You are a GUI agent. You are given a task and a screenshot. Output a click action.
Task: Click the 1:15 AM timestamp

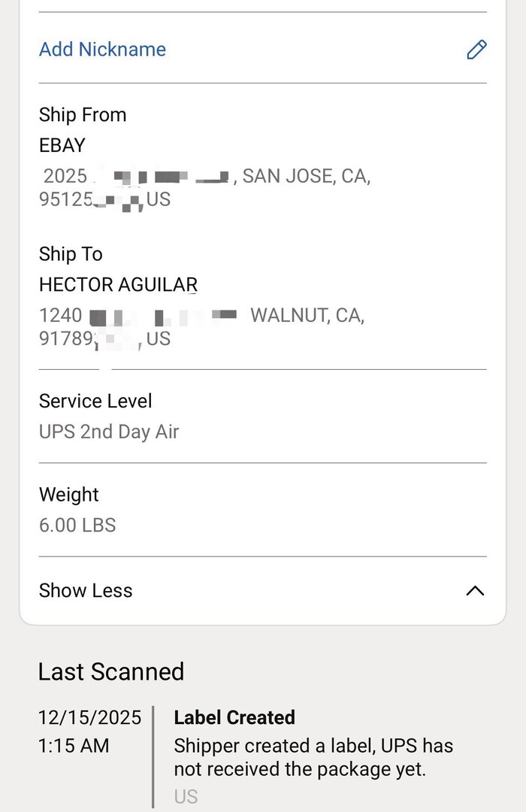click(71, 746)
